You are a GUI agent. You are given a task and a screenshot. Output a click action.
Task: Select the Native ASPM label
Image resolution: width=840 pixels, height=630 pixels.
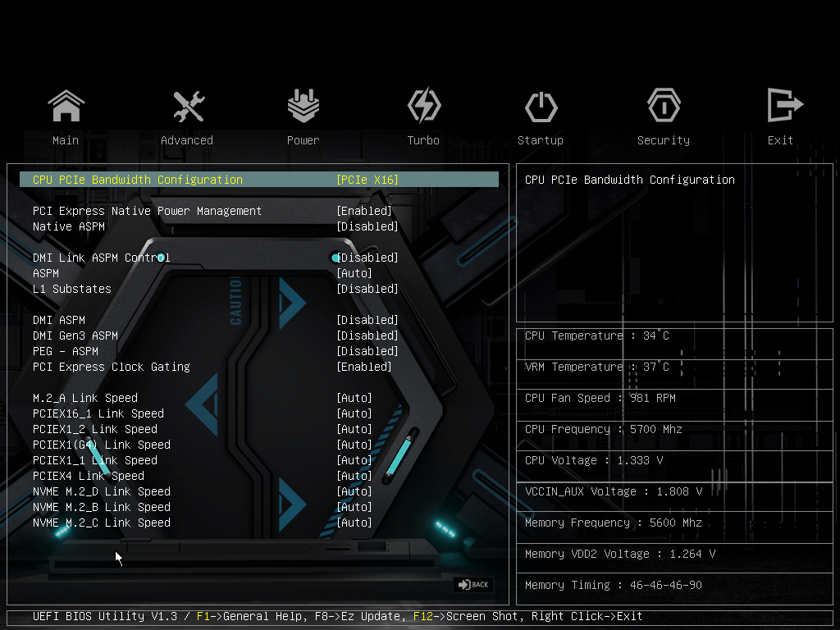[69, 226]
